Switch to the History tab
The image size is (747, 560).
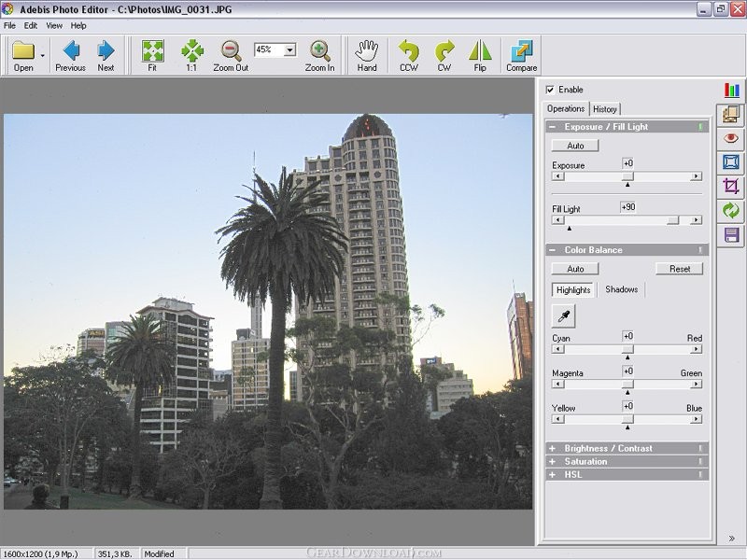(x=605, y=109)
